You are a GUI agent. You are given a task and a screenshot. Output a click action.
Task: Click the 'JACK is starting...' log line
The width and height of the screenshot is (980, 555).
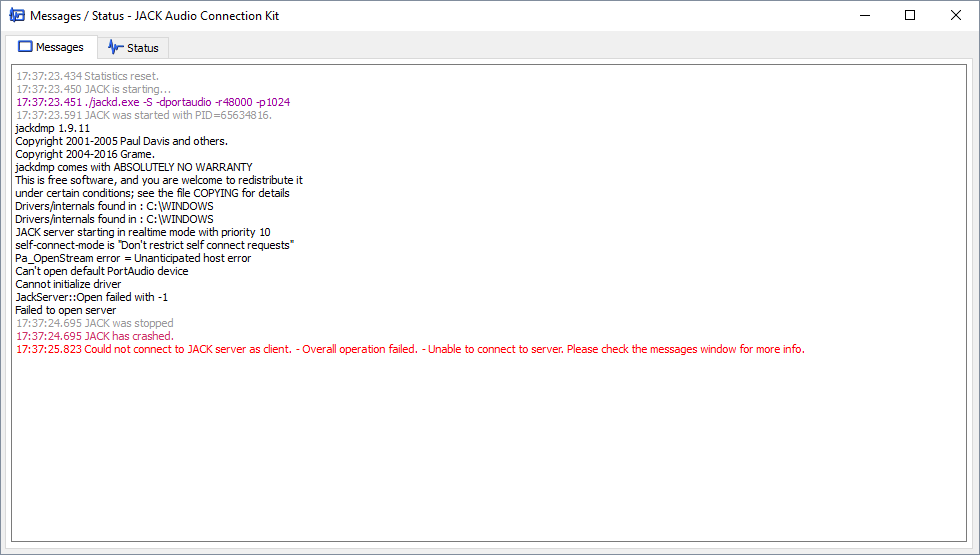coord(93,89)
